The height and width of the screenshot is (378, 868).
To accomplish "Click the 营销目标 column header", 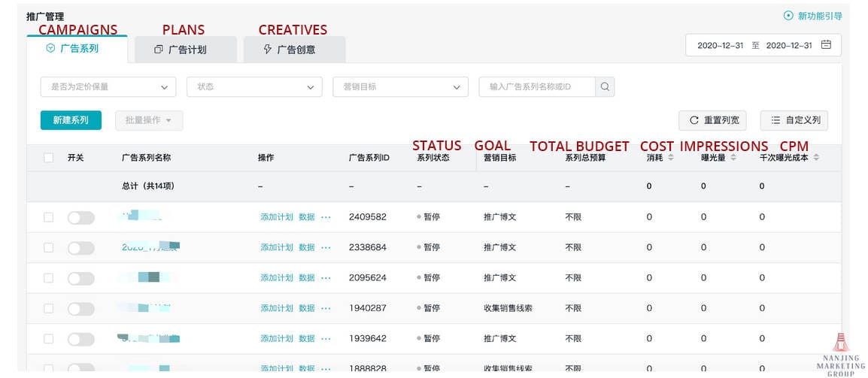I will (500, 158).
